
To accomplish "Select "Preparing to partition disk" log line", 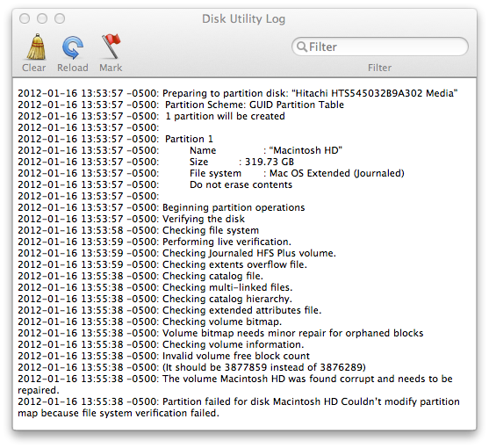I will [x=238, y=93].
